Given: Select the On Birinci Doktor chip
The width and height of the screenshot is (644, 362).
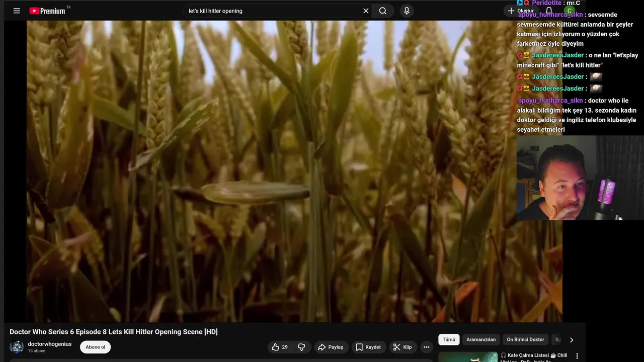Looking at the screenshot, I should [525, 339].
